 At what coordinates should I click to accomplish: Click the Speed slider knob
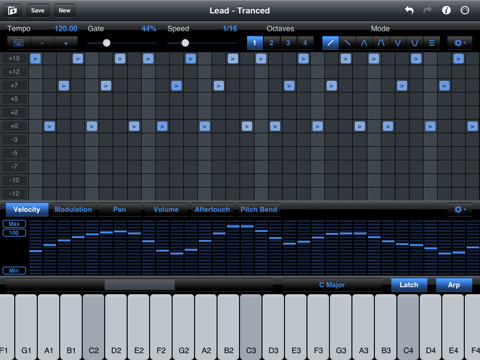tap(185, 43)
